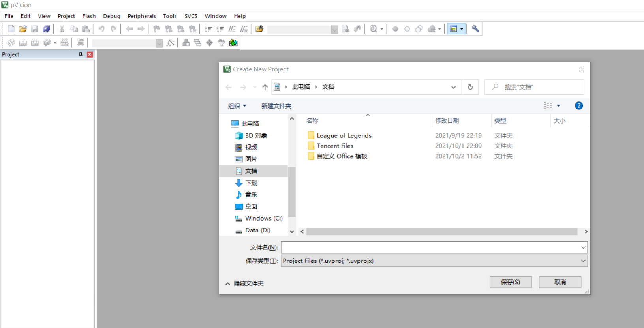The height and width of the screenshot is (328, 644).
Task: Click the Navigate Forwards arrow icon
Action: (141, 29)
